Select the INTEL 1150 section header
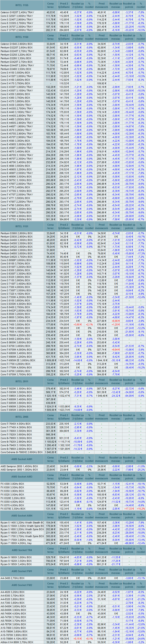This screenshot has height=644, width=146. (22, 37)
